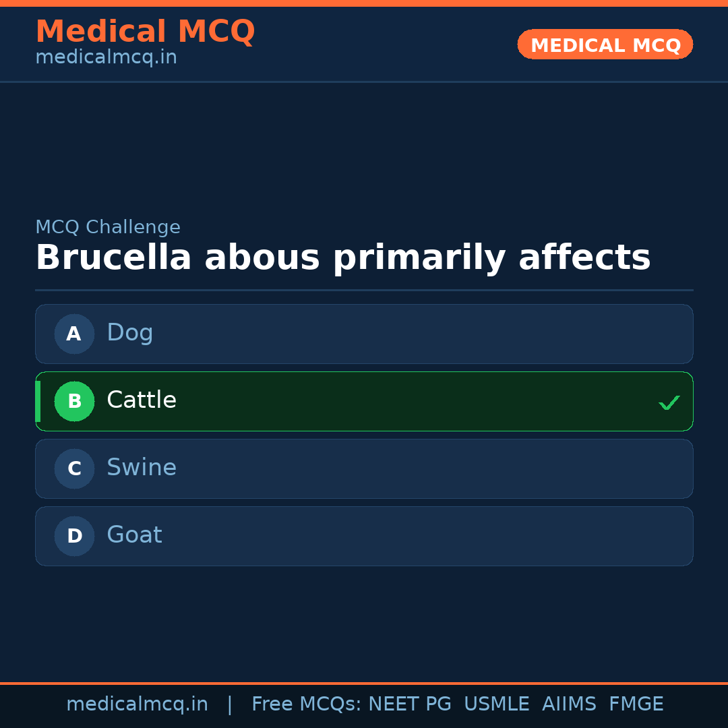The image size is (728, 728).
Task: Choose the Goat answer option
Action: coord(364,536)
